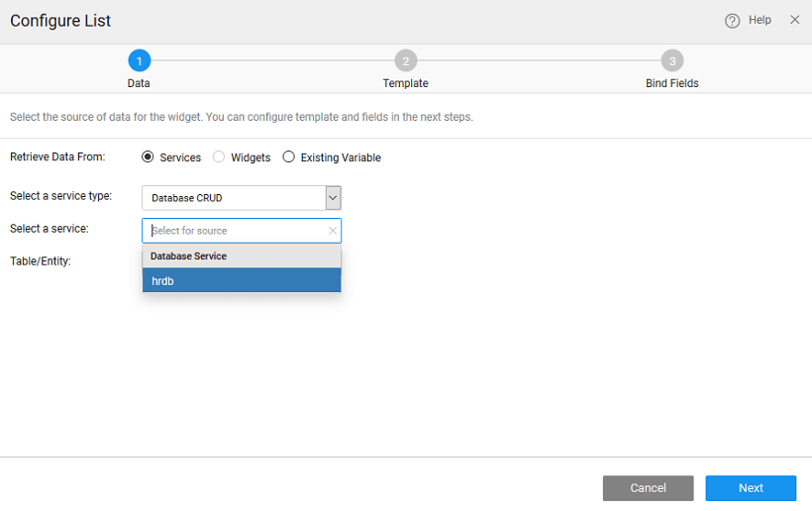Focus the Select for source input

[236, 231]
